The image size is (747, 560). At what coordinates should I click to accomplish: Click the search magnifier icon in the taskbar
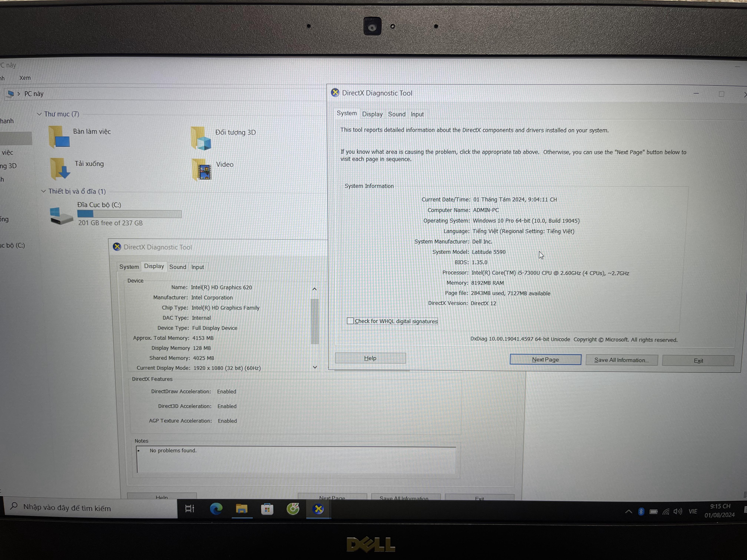(14, 506)
